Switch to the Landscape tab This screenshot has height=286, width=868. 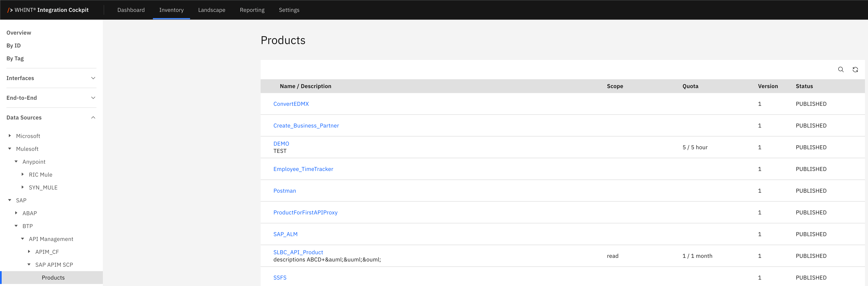[212, 10]
